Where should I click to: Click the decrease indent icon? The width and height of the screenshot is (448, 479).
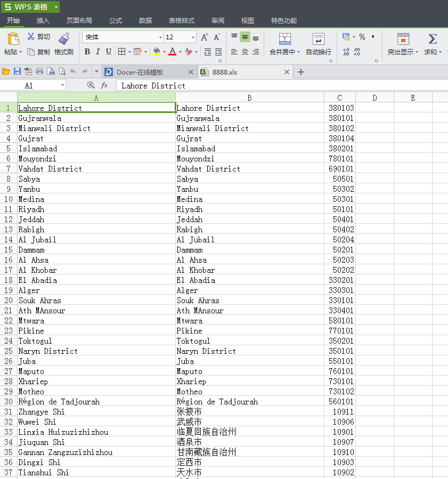[208, 52]
